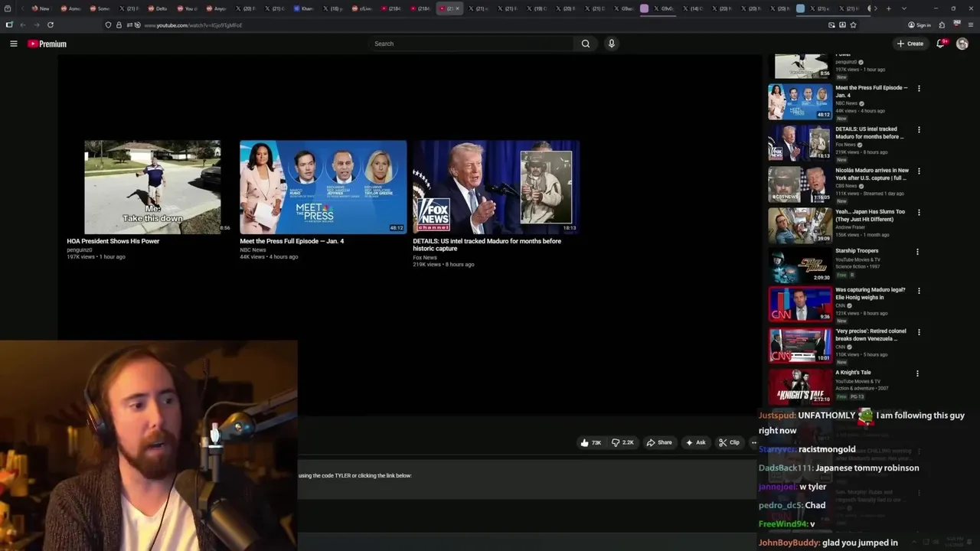The height and width of the screenshot is (551, 980).
Task: Open options for A Knight's Tale item
Action: 917,373
